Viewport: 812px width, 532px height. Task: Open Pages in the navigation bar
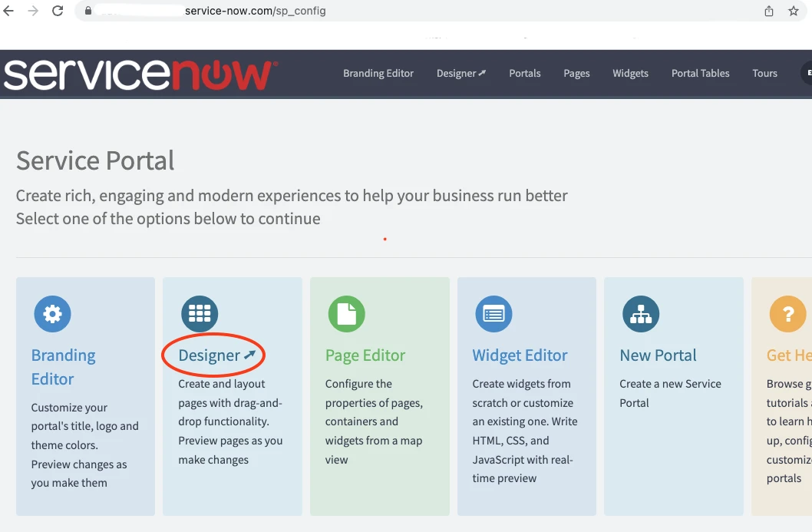click(576, 74)
